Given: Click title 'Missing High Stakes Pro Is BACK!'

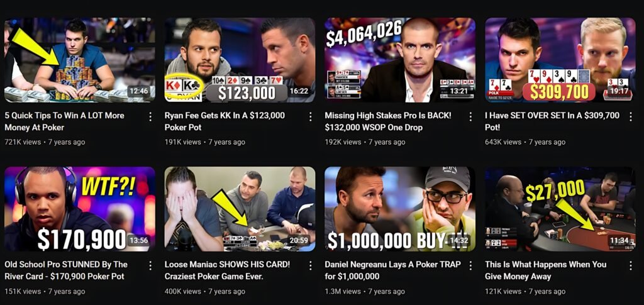Looking at the screenshot, I should pos(387,116).
